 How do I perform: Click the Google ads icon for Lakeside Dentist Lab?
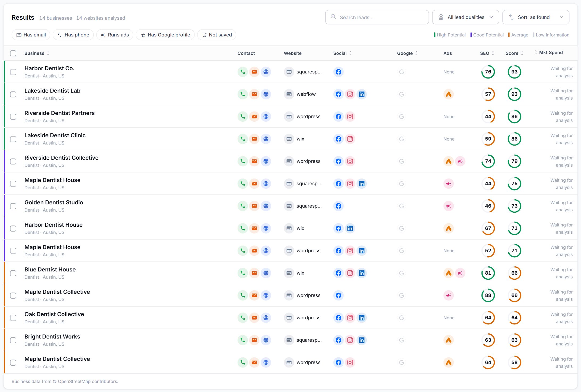coord(449,94)
